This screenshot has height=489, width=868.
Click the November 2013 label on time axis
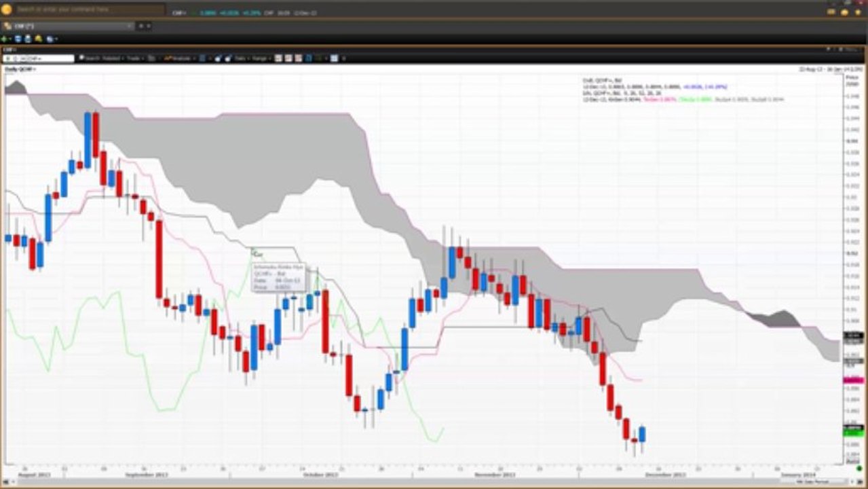coord(494,475)
